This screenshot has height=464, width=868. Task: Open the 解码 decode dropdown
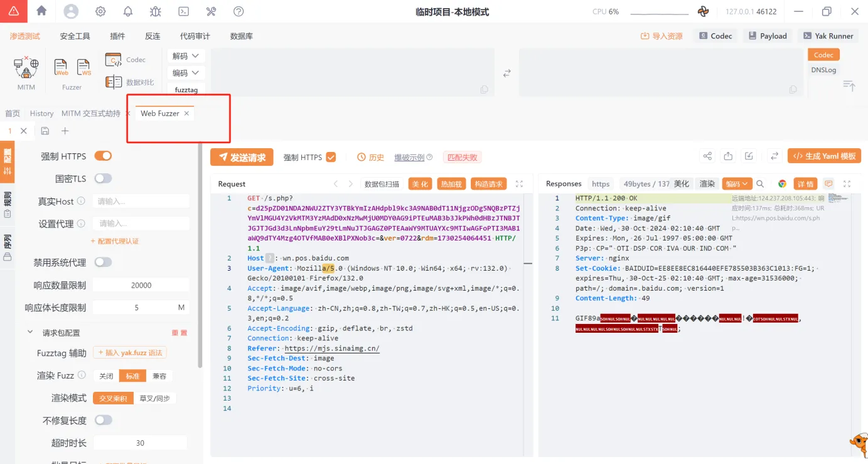click(x=186, y=56)
